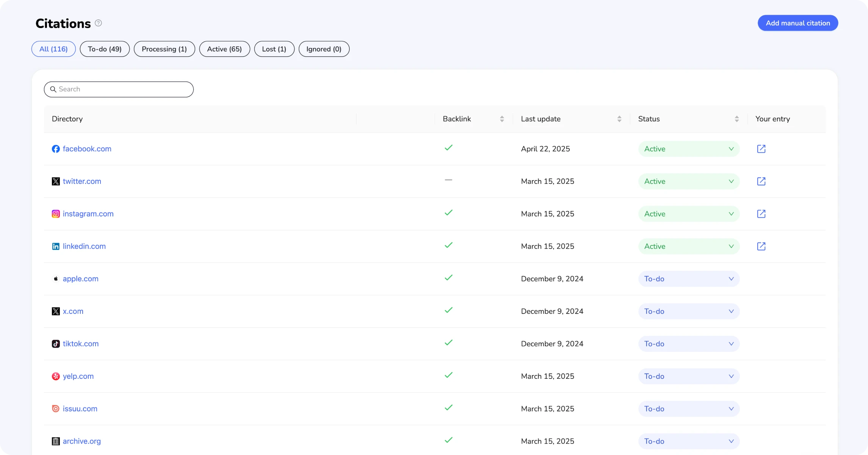Click the Issuu icon beside issuu.com
The image size is (868, 455).
point(56,408)
